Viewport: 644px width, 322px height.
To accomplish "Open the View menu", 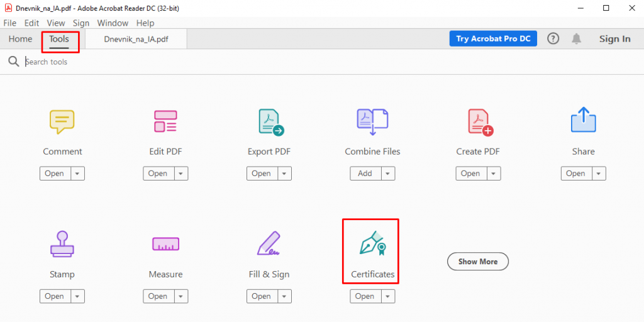I will pos(56,23).
